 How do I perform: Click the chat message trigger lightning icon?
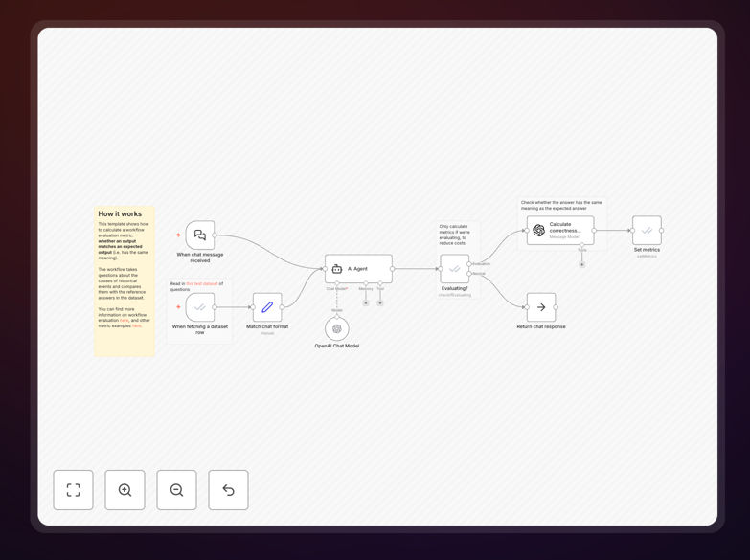(178, 235)
